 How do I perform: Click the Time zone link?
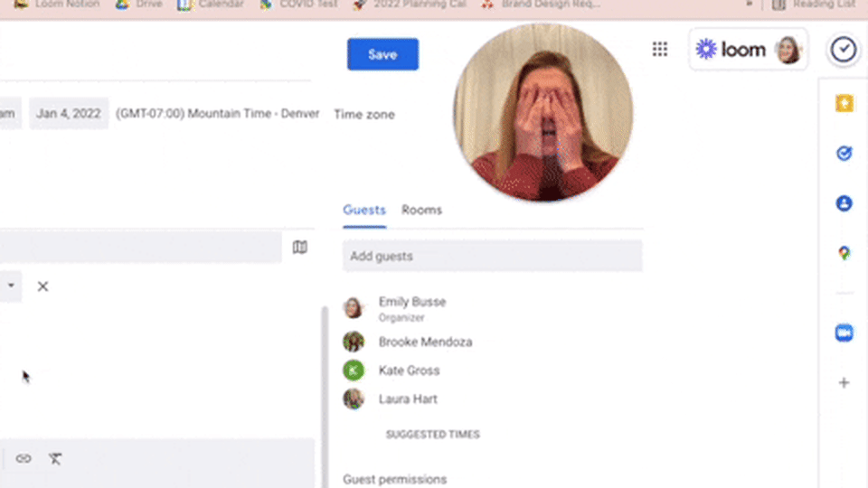click(x=363, y=115)
